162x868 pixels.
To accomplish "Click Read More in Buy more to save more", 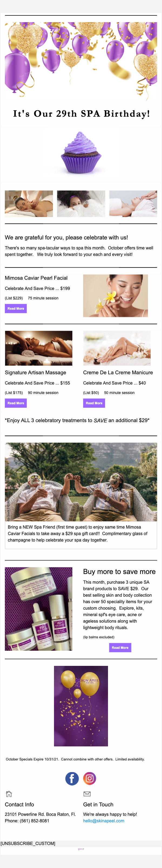I will point(120,648).
